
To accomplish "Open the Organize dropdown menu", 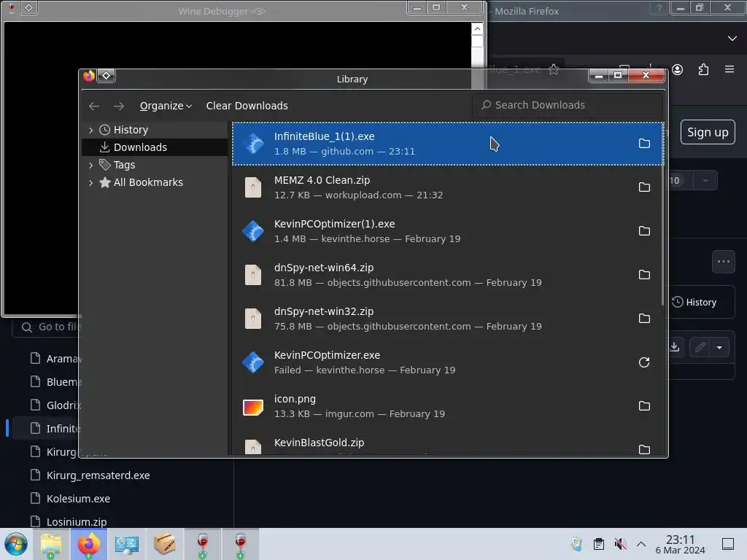I will click(166, 106).
